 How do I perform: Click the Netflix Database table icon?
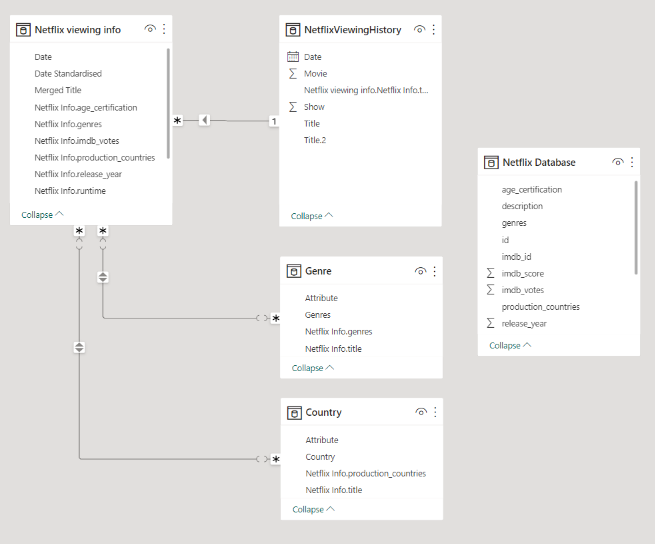pos(491,162)
